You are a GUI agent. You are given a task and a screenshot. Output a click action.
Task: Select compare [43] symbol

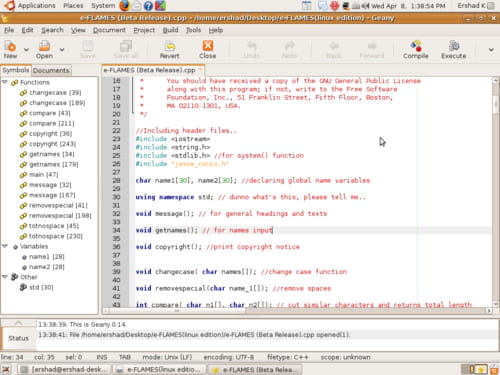(50, 113)
